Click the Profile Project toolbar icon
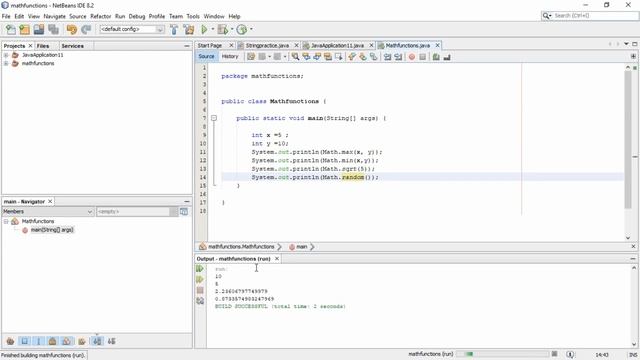640x360 pixels. click(242, 29)
